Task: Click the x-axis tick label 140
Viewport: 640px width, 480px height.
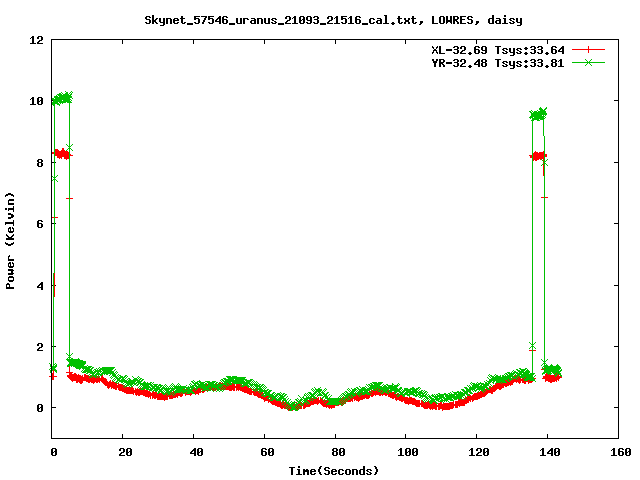Action: point(550,452)
